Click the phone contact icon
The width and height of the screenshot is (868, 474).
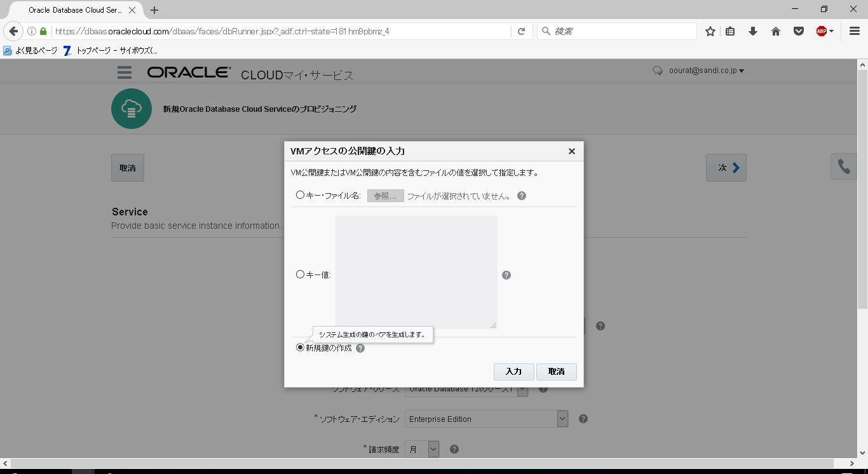(844, 166)
